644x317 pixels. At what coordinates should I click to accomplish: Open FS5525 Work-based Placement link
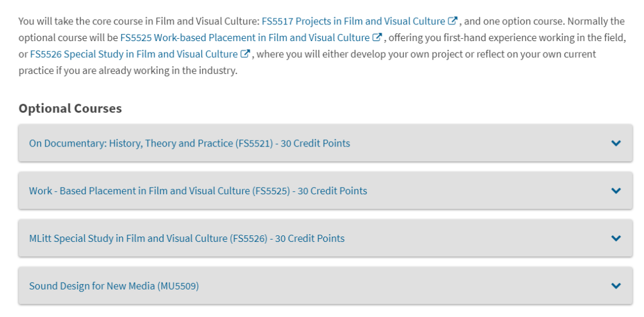244,38
